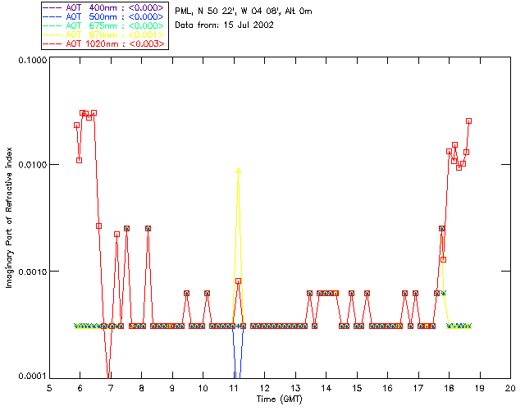The width and height of the screenshot is (525, 420).
Task: Click the x-axis tick label '16'
Action: 387,388
